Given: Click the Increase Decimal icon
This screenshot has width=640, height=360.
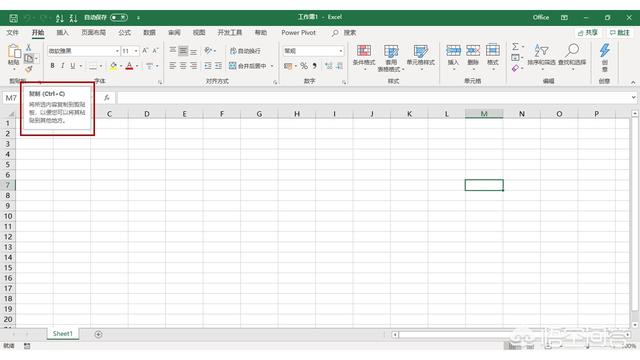Looking at the screenshot, I should click(329, 66).
